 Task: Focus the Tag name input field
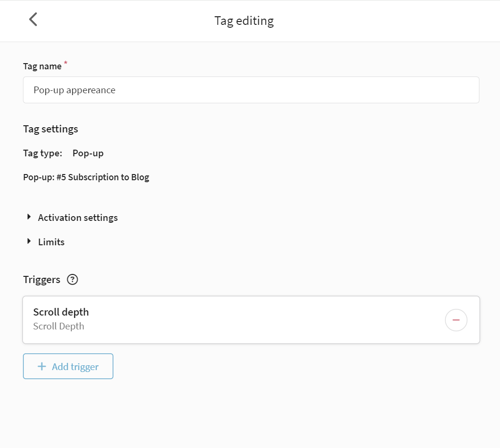(251, 90)
